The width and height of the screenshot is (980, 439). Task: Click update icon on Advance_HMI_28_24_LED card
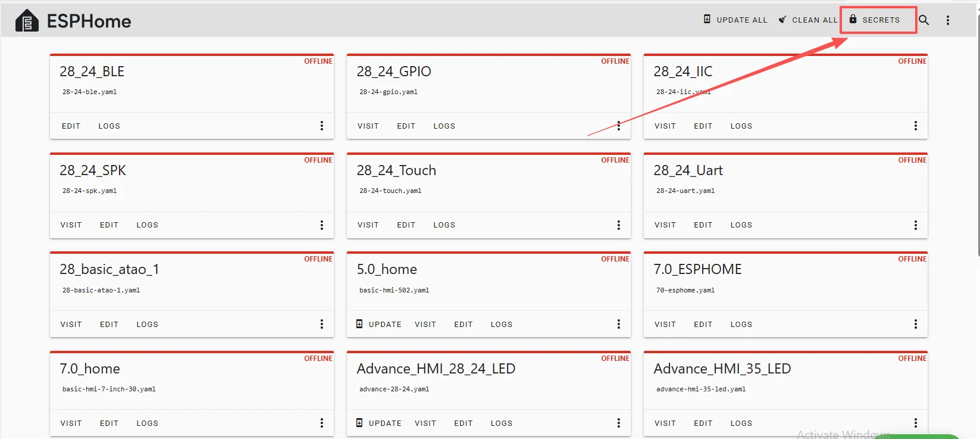tap(359, 423)
